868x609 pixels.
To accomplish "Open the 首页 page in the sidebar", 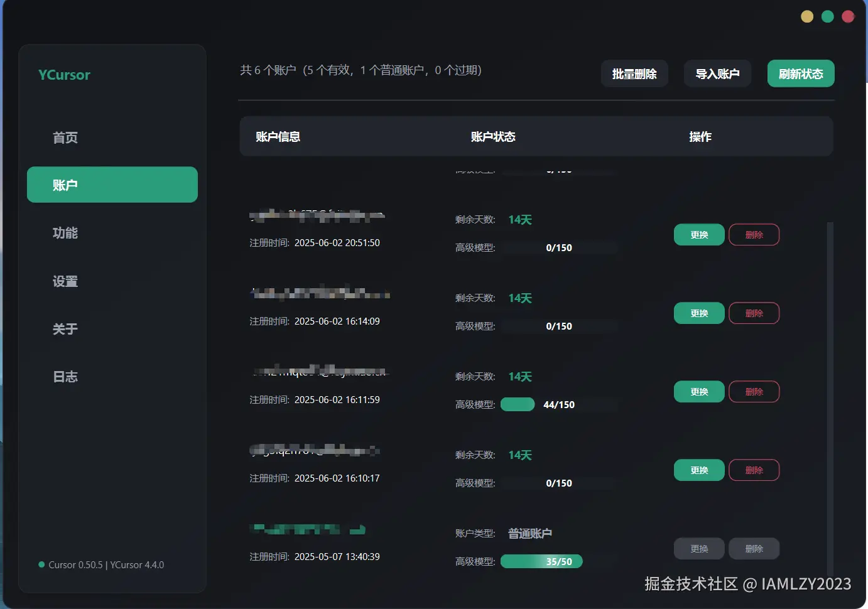I will tap(65, 137).
